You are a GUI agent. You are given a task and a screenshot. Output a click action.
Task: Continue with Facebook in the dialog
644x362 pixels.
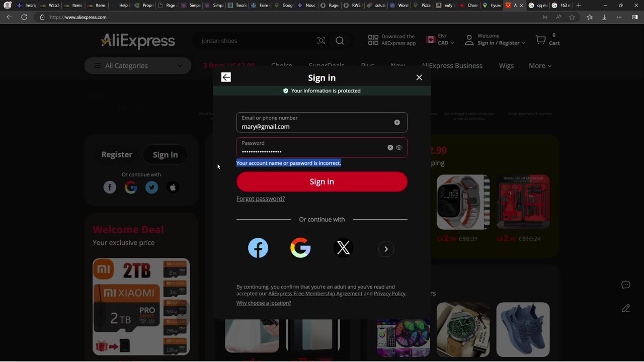[x=258, y=248]
